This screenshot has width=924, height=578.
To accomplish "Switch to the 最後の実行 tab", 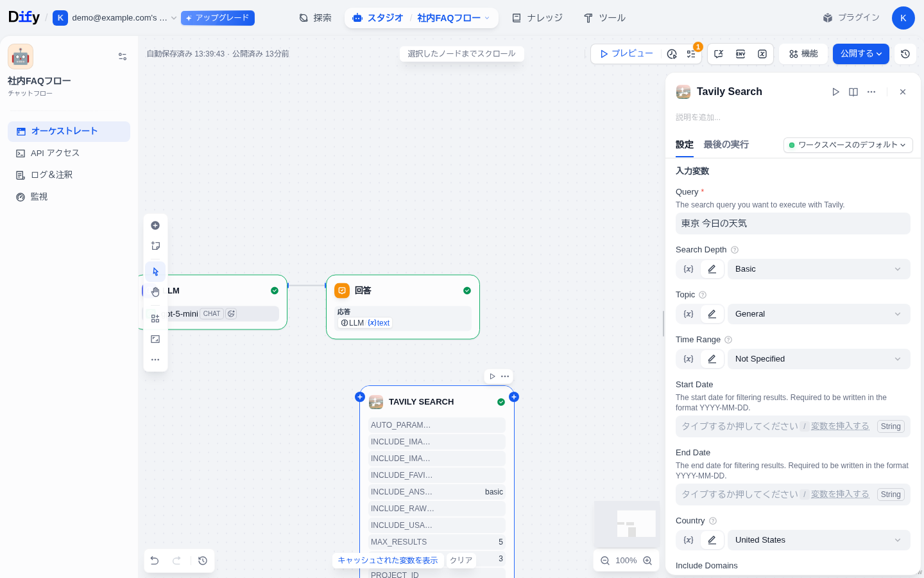I will tap(726, 144).
